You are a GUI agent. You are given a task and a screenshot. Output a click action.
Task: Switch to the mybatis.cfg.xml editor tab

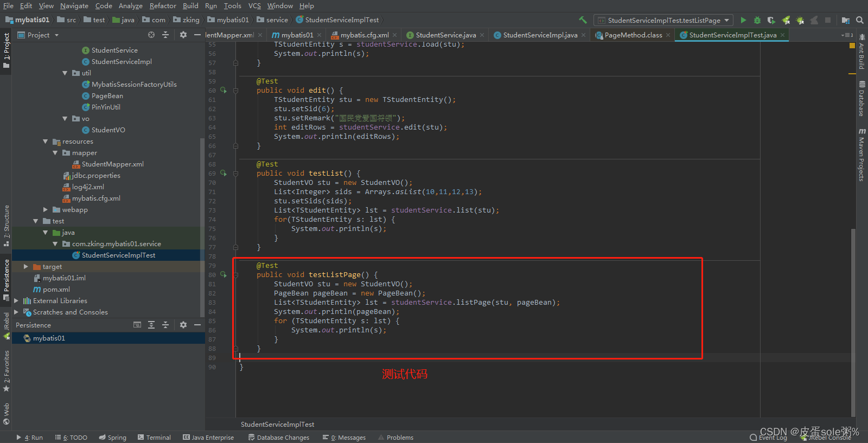click(364, 35)
